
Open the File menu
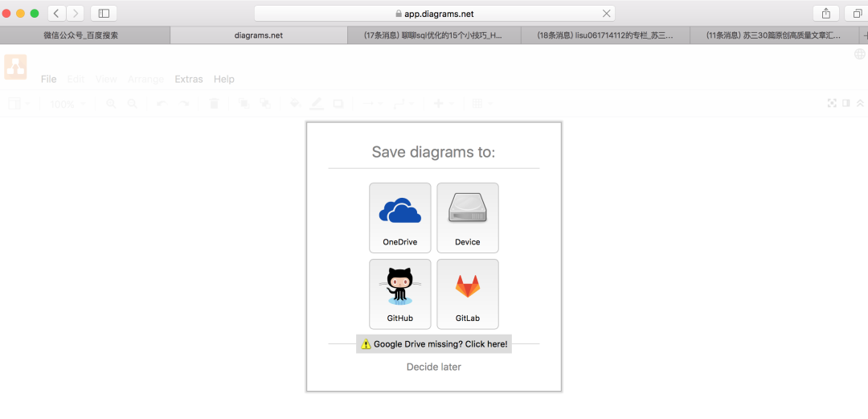[x=48, y=79]
